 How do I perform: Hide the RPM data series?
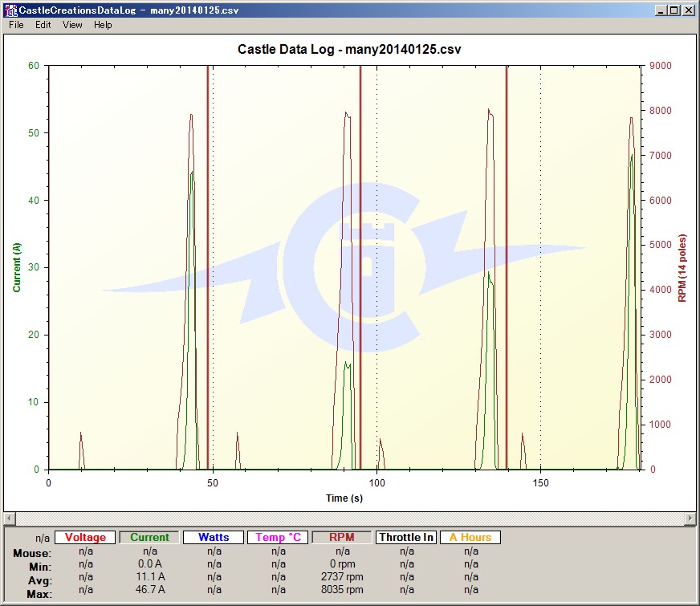[x=342, y=538]
